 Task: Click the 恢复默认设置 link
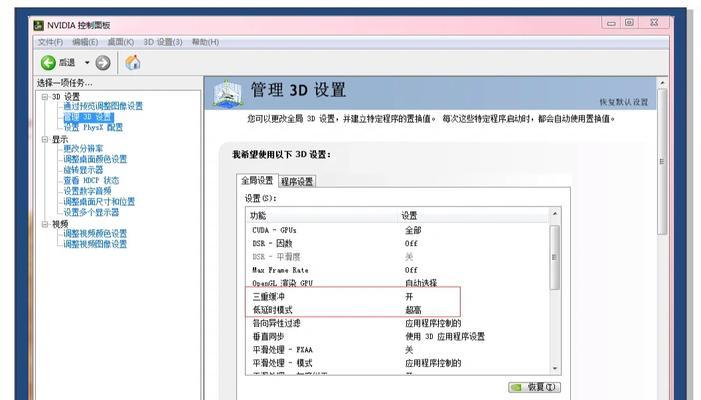point(624,102)
